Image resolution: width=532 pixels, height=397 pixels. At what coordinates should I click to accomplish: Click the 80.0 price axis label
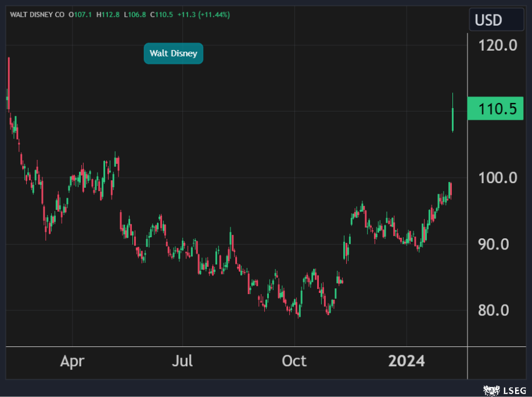click(498, 310)
